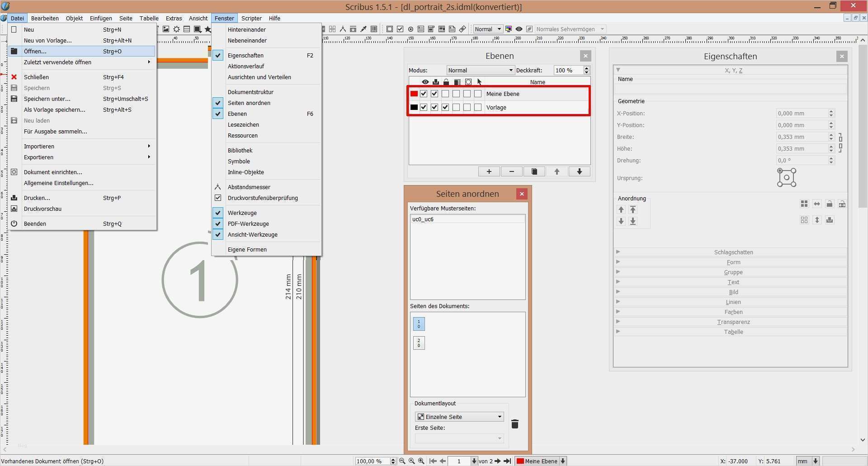Reset zoom to 100% with middle magnifier
Screen dimensions: 868x466
click(411, 461)
